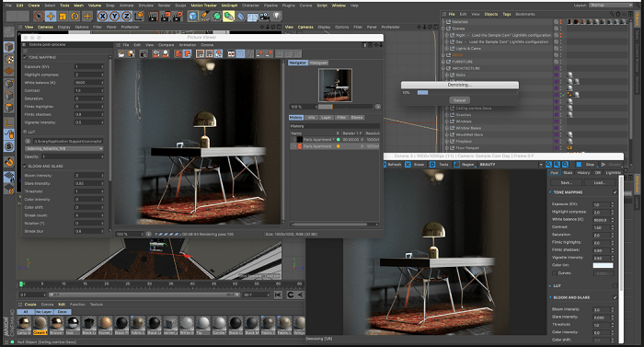Switch to Layer tab in Picture Viewer
The image size is (644, 347).
326,117
